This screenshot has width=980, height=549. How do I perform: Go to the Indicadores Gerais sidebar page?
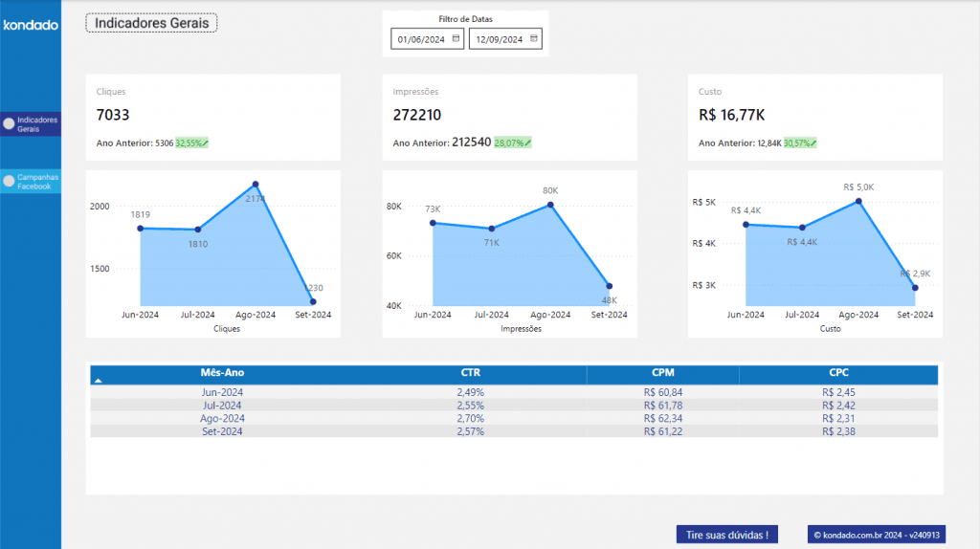(37, 124)
